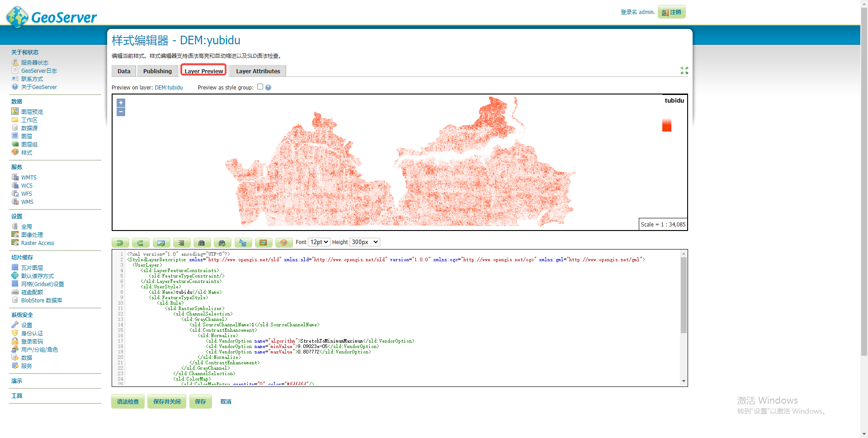The image size is (868, 438).
Task: Click the 登录密码 lock icon
Action: 15,341
